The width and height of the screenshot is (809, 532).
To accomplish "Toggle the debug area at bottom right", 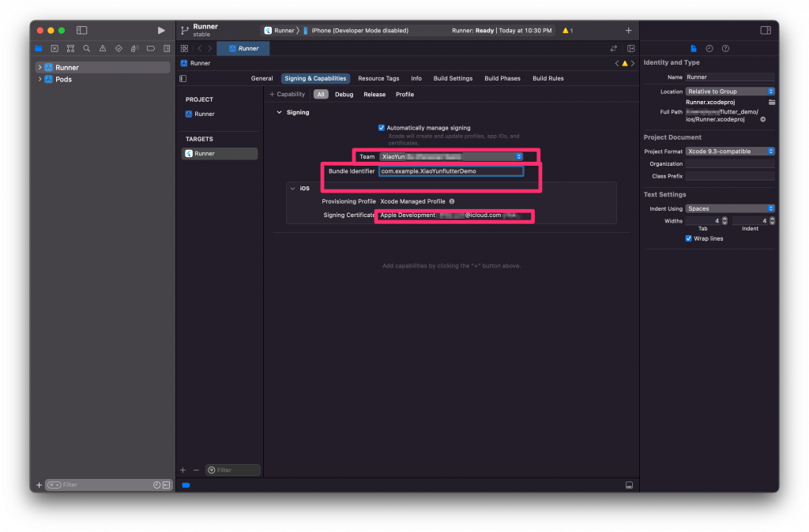I will (629, 485).
